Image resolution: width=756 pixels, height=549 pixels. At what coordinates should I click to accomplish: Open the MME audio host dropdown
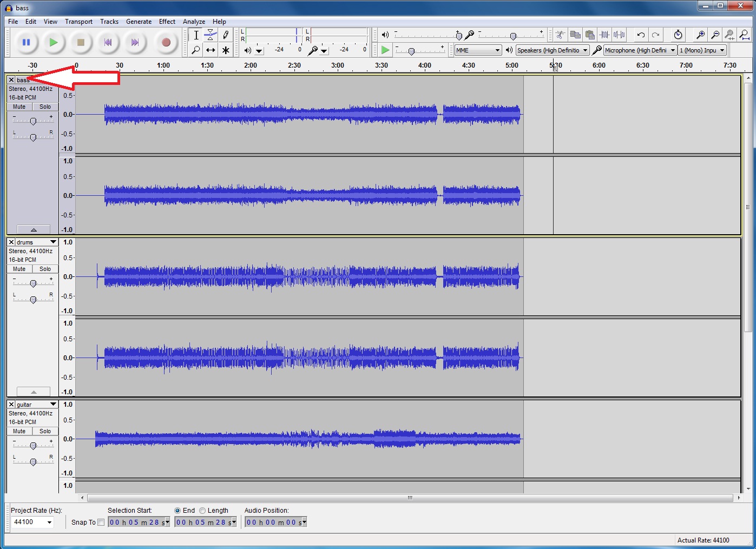pyautogui.click(x=478, y=50)
